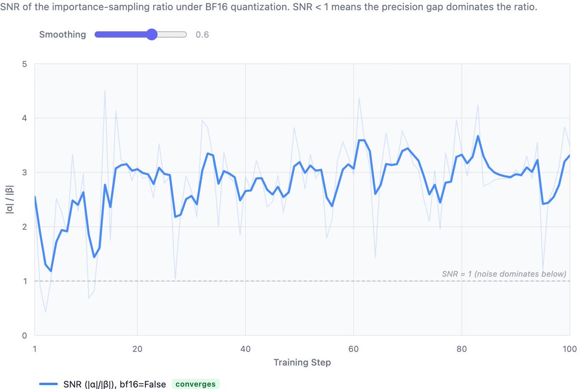Click x-axis tick label 60
Viewport: 588px width, 389px height.
[x=353, y=349]
